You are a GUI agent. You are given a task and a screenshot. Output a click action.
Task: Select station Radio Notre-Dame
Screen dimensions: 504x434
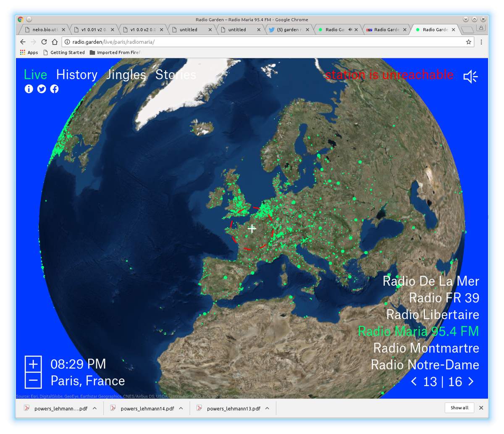425,365
